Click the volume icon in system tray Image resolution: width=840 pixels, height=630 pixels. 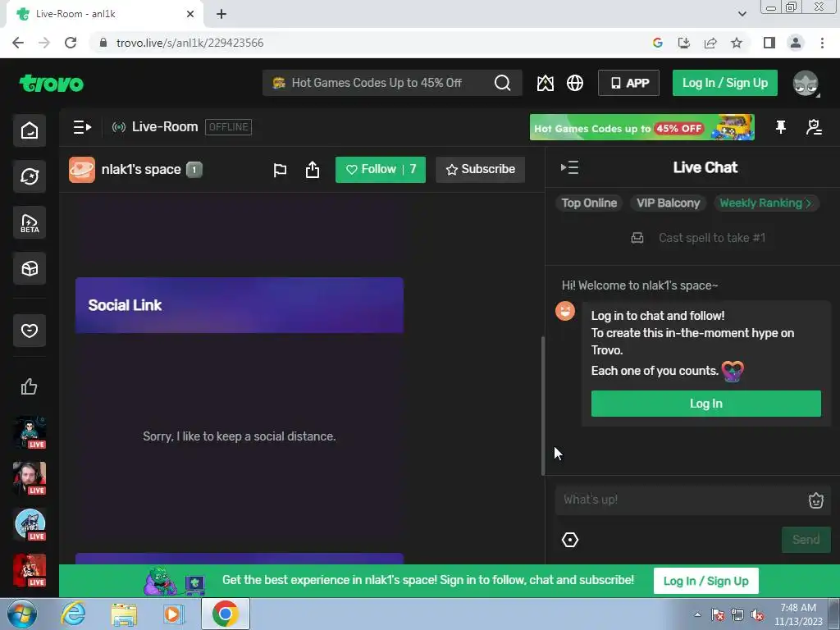757,615
